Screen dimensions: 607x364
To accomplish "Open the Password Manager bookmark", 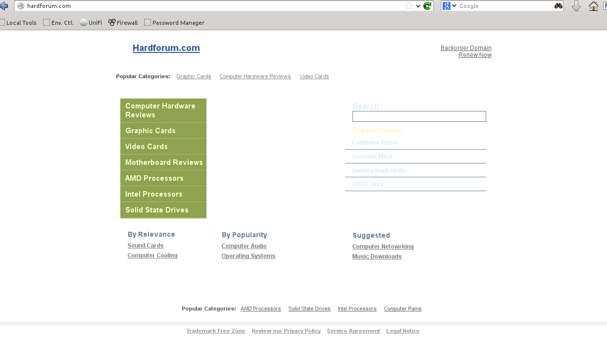I will pyautogui.click(x=174, y=22).
